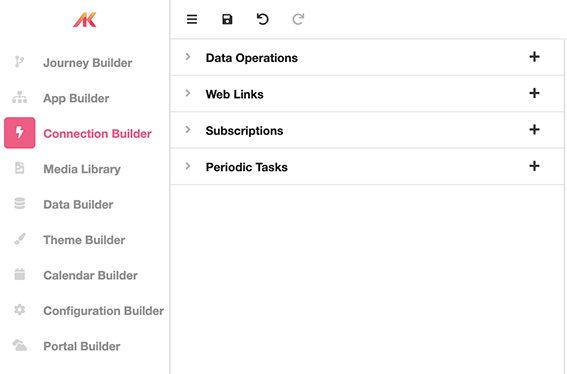Expand the Subscriptions section
The image size is (567, 374).
coord(188,129)
